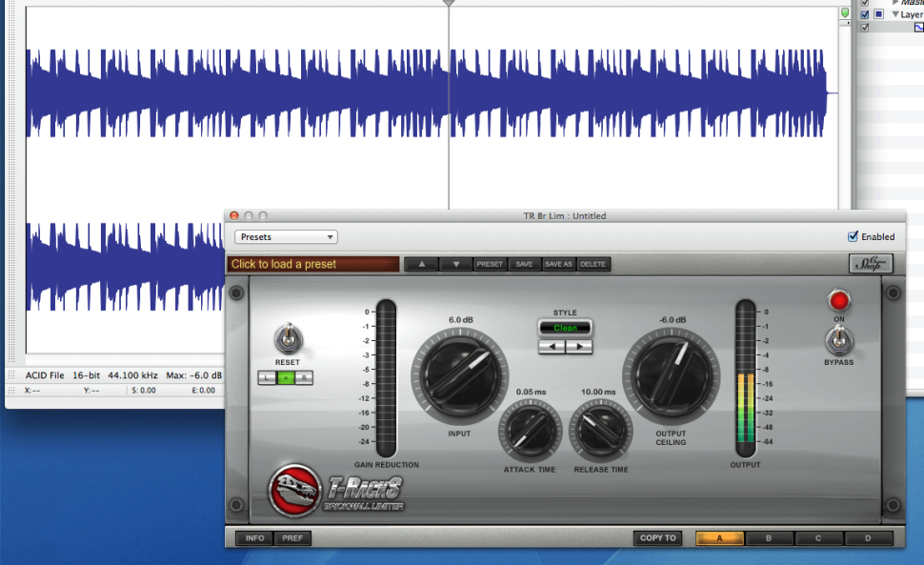Click the playhead marker atop the waveform
Screen dimensions: 924x565
point(449,3)
